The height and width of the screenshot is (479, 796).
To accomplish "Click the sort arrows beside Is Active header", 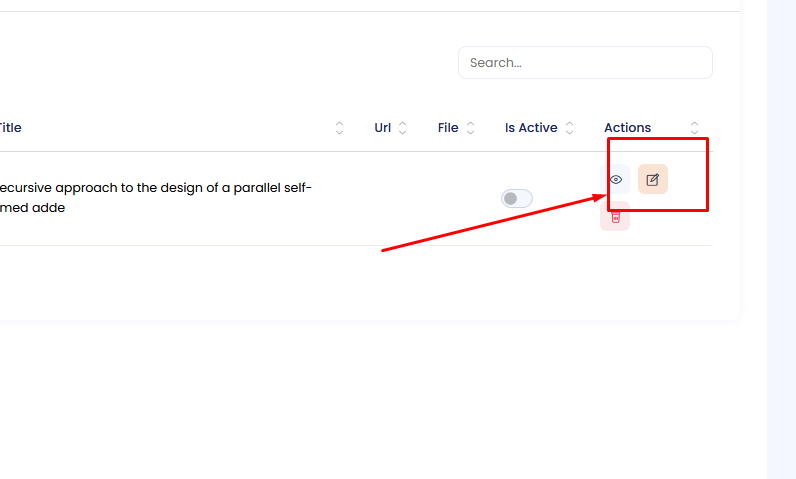I will point(570,128).
